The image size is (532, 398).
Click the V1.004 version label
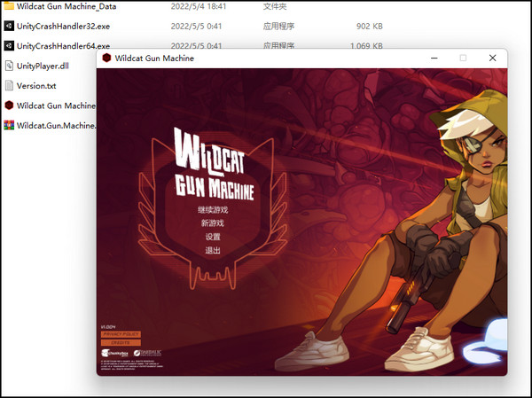pyautogui.click(x=108, y=327)
